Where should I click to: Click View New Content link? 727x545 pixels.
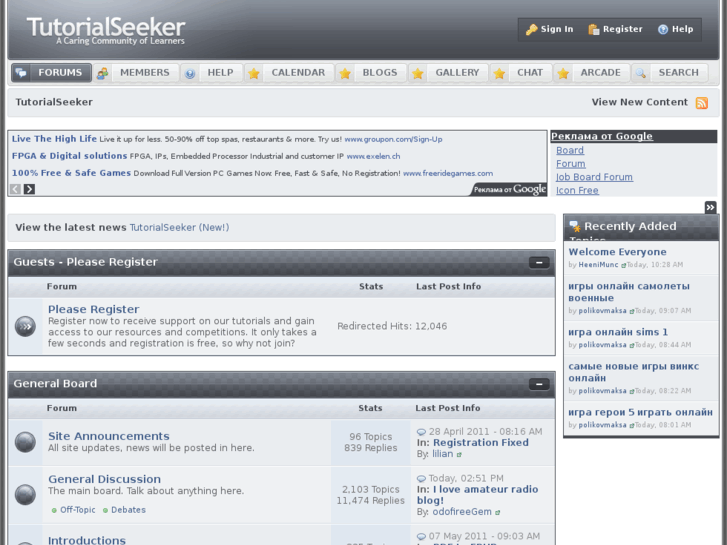tap(639, 102)
